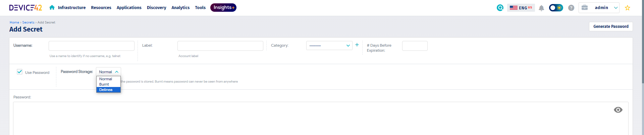Click the help question mark icon
Viewport: 644px width, 135px height.
click(x=571, y=8)
